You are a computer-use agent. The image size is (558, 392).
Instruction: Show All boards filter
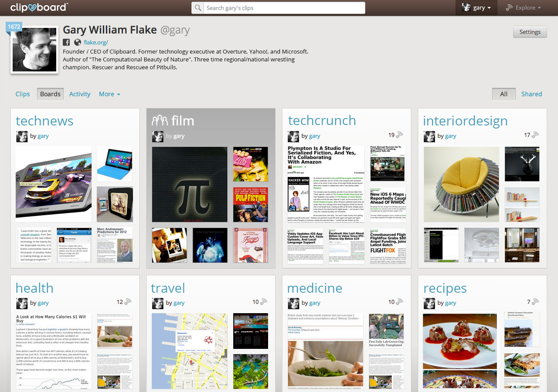(504, 94)
